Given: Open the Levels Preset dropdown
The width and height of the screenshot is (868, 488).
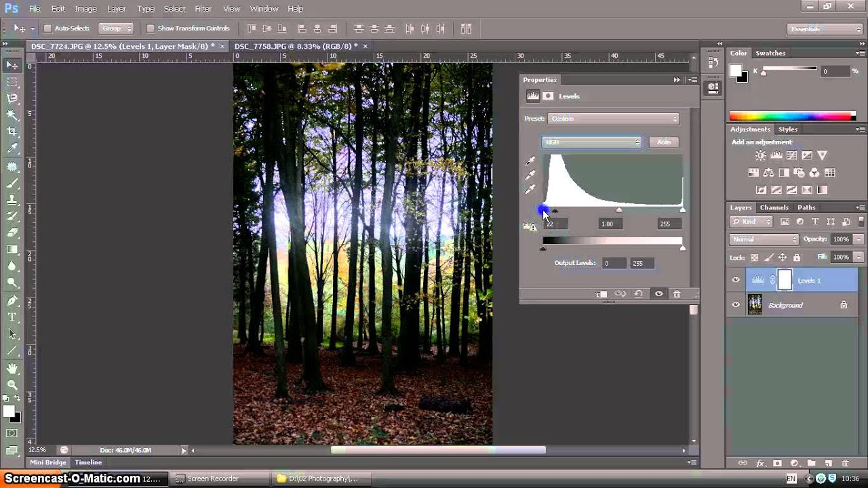Looking at the screenshot, I should (x=613, y=119).
